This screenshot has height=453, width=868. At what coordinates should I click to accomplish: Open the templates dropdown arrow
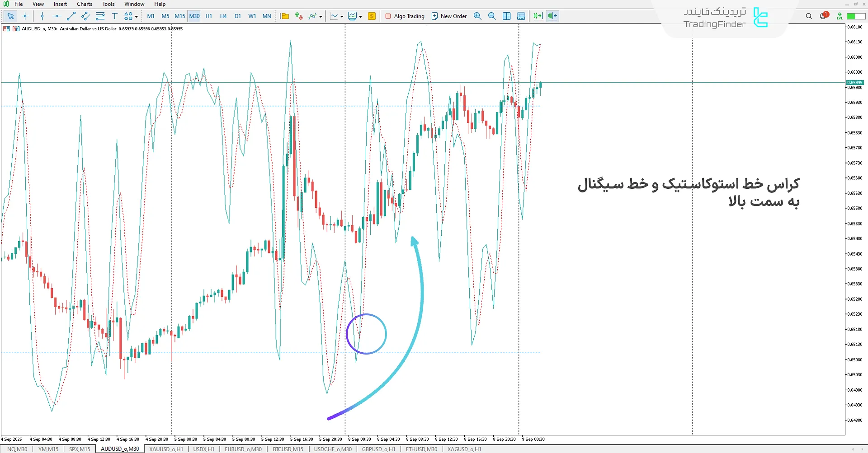tap(360, 16)
